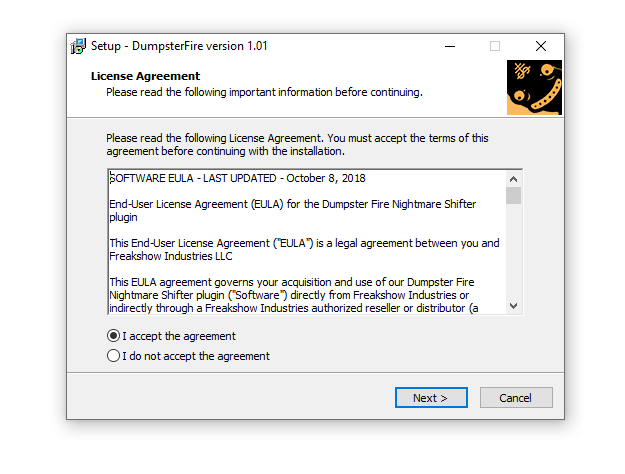Click the "Freakshow Industries LLC" text line
The image size is (625, 474).
coord(170,256)
